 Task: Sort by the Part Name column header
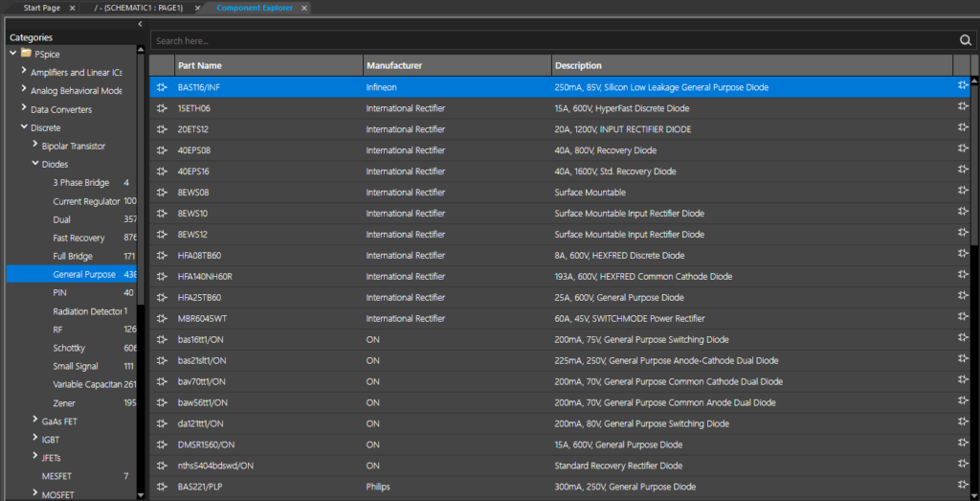[269, 65]
